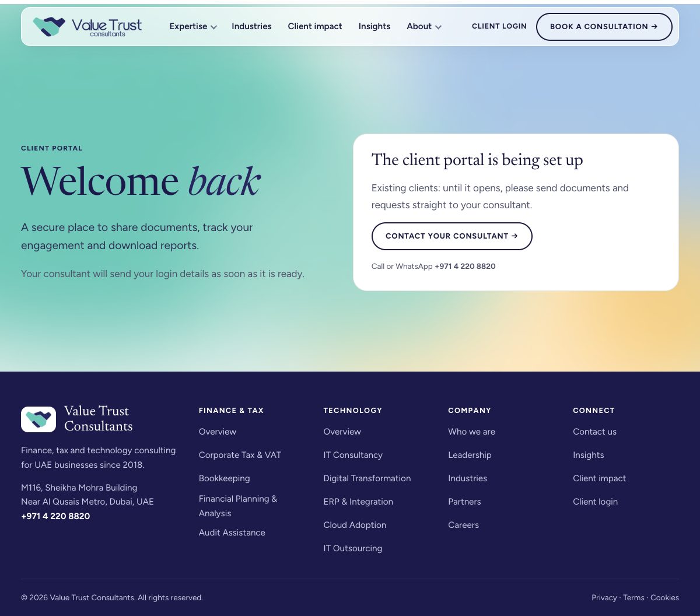Open the Cookies link
Viewport: 700px width, 616px height.
click(x=664, y=598)
